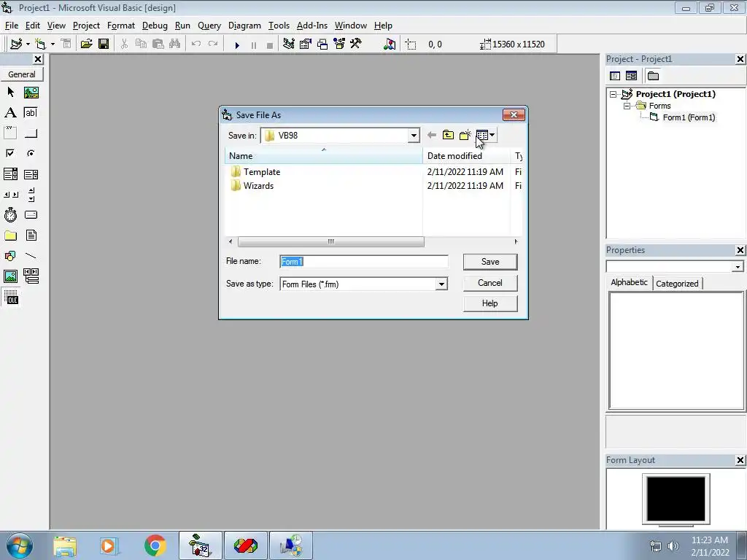Click the Save Project floppy disk icon
The height and width of the screenshot is (560, 747).
pos(104,44)
